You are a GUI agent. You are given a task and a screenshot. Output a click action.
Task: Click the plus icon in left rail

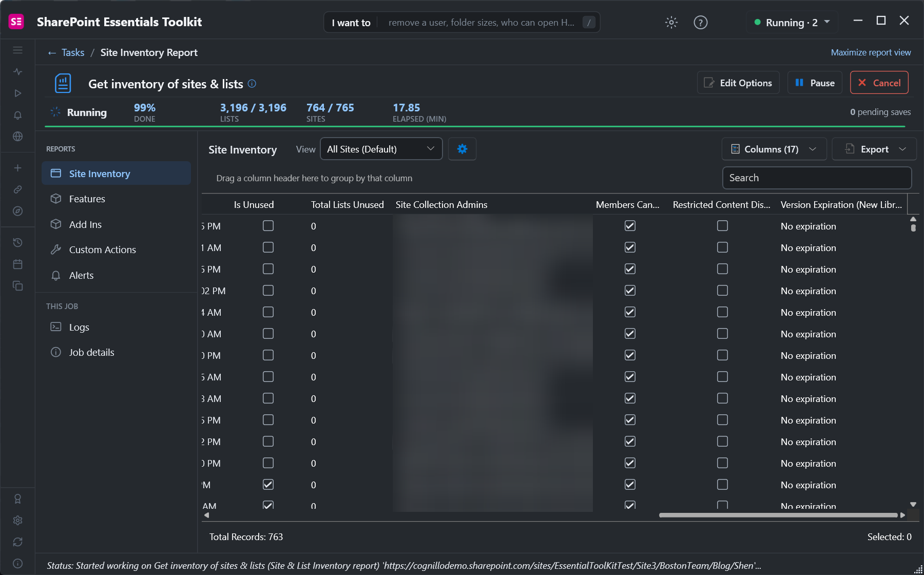[x=17, y=168]
